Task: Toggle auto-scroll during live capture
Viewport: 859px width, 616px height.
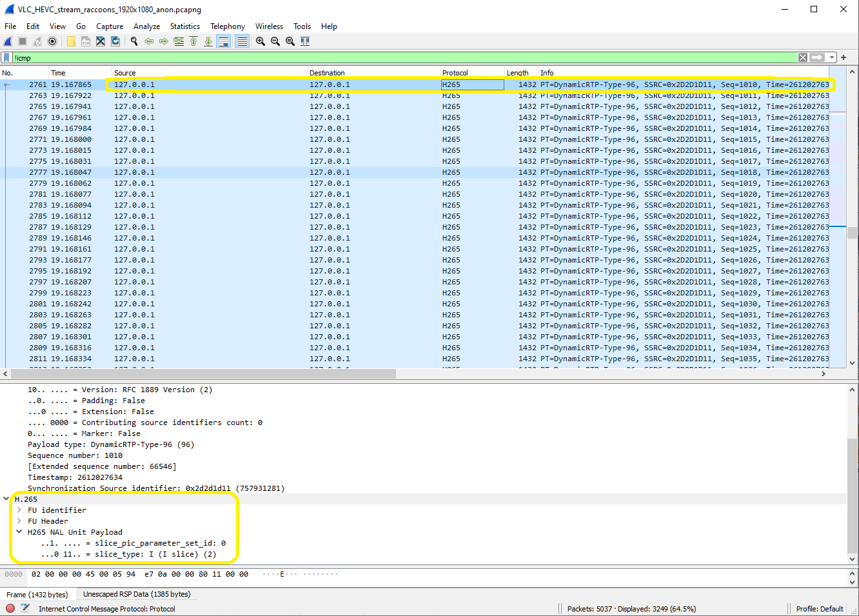Action: click(224, 41)
